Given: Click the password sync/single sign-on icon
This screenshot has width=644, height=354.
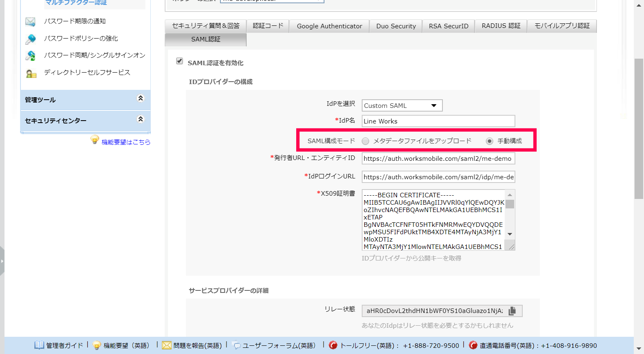Looking at the screenshot, I should coord(30,55).
